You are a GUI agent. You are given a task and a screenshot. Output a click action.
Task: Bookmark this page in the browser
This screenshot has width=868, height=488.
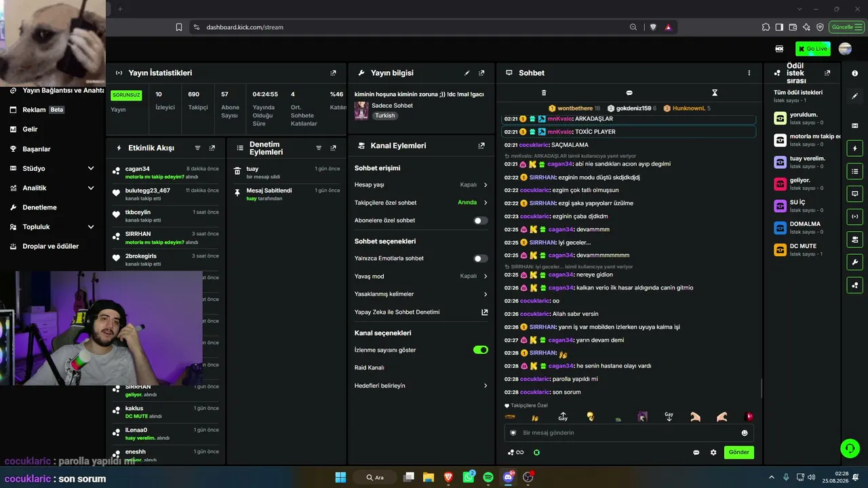[x=179, y=27]
